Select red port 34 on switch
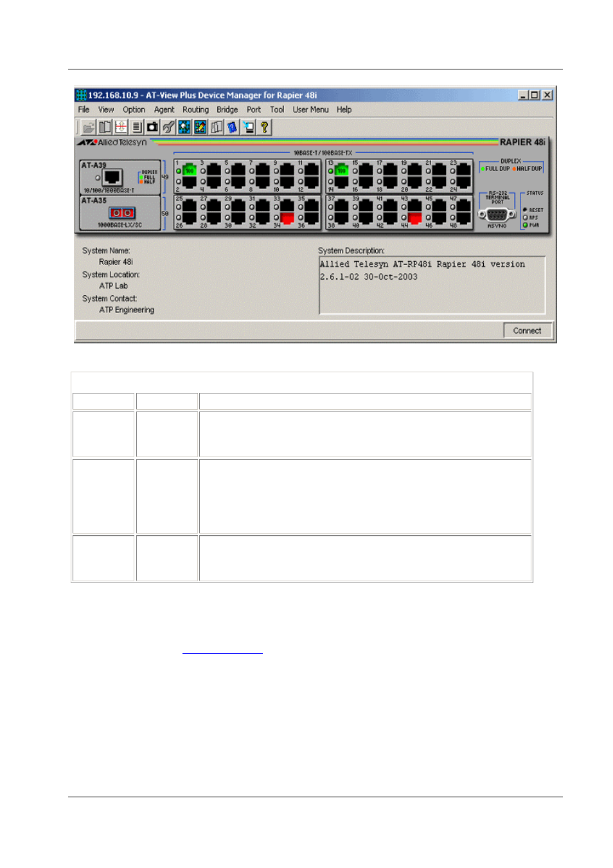This screenshot has width=613, height=868. click(287, 217)
